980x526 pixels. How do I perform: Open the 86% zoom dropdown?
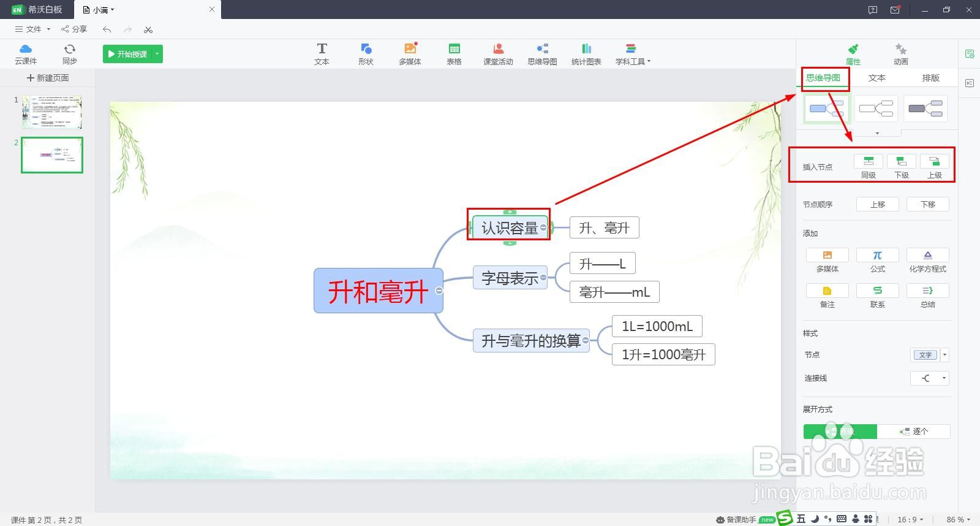pos(958,519)
